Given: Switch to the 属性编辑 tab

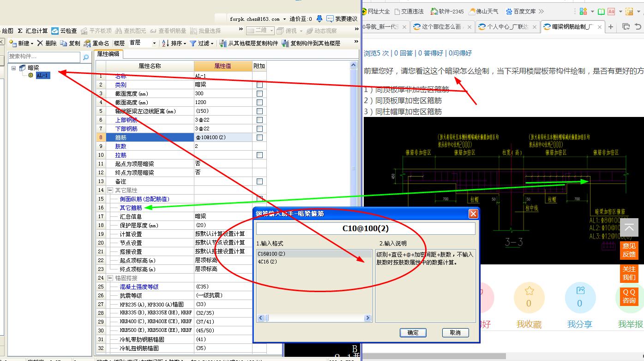Looking at the screenshot, I should pyautogui.click(x=108, y=54).
